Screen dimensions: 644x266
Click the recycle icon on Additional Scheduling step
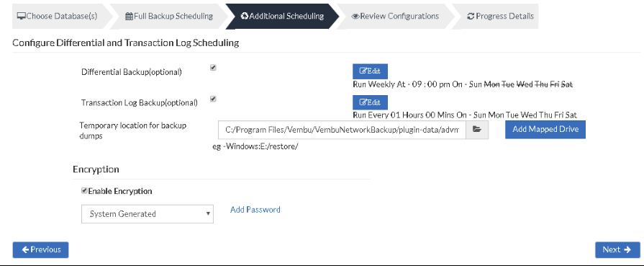(245, 17)
